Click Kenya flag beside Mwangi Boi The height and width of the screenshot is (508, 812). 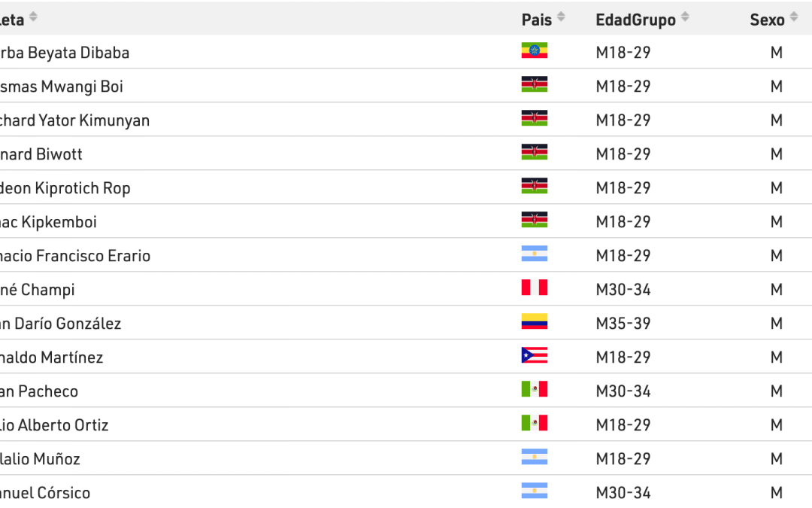(x=534, y=85)
